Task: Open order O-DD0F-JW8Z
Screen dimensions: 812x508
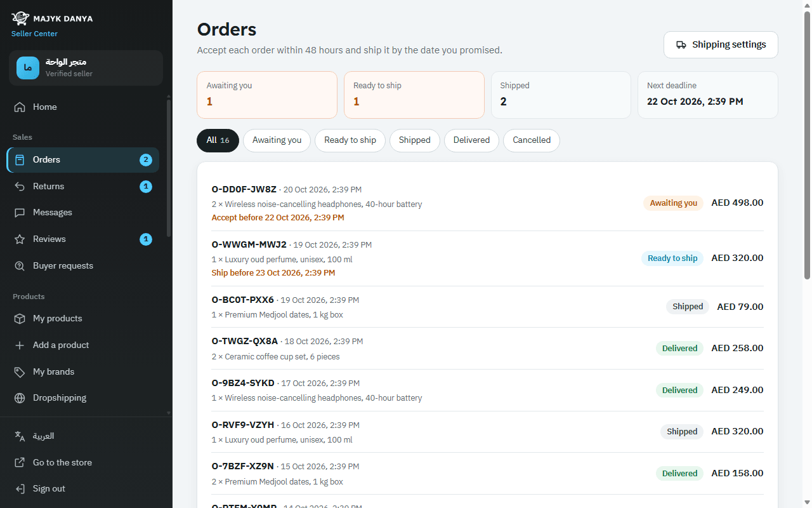Action: pyautogui.click(x=487, y=203)
